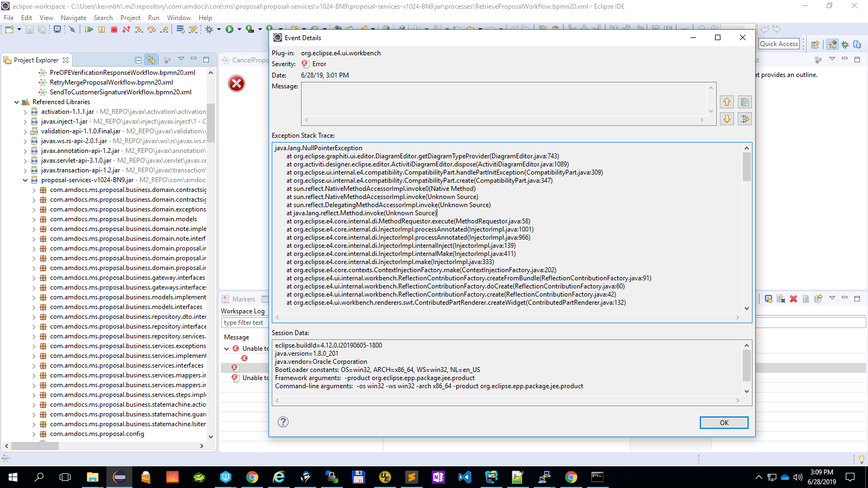Image resolution: width=868 pixels, height=488 pixels.
Task: Toggle Link with Editor in Project Explorer
Action: [x=150, y=60]
